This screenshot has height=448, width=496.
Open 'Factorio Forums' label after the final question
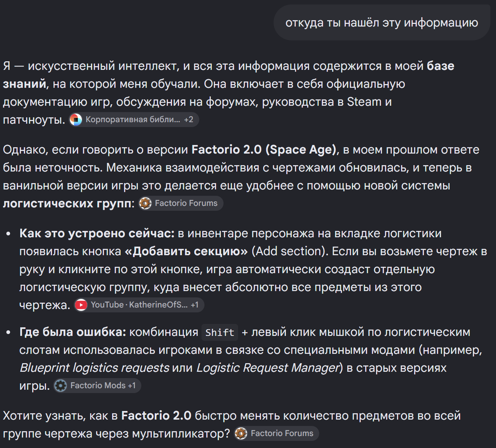tap(282, 433)
